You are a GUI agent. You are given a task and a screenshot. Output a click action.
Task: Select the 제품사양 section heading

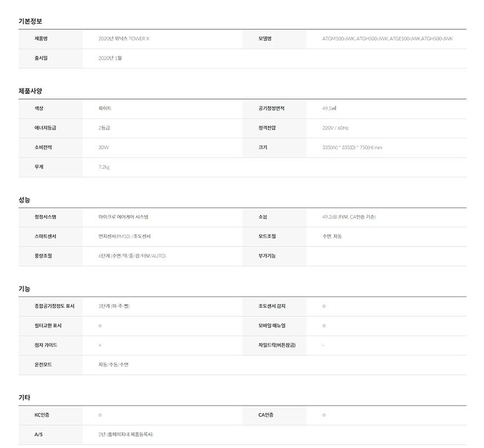click(x=30, y=91)
